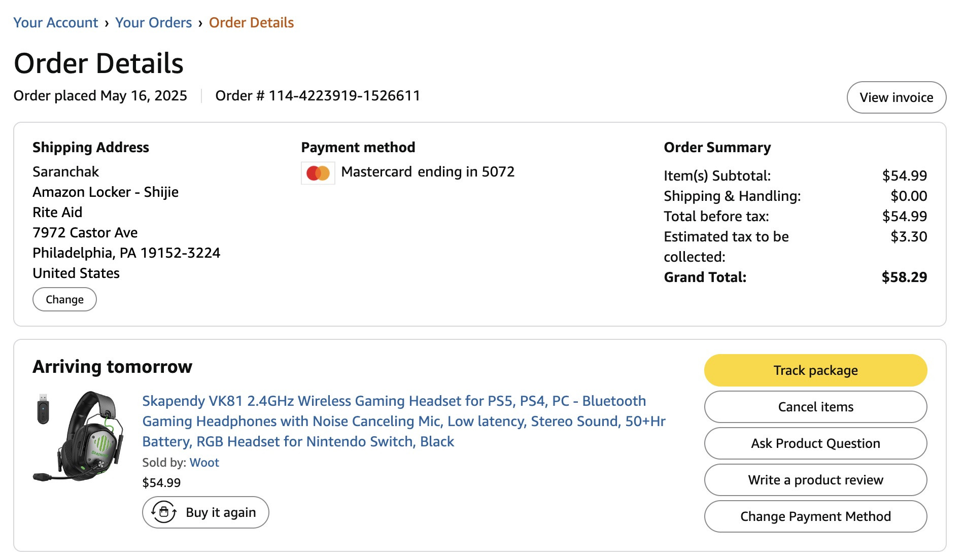Click the Mastercard logo icon
The width and height of the screenshot is (964, 560).
point(318,173)
